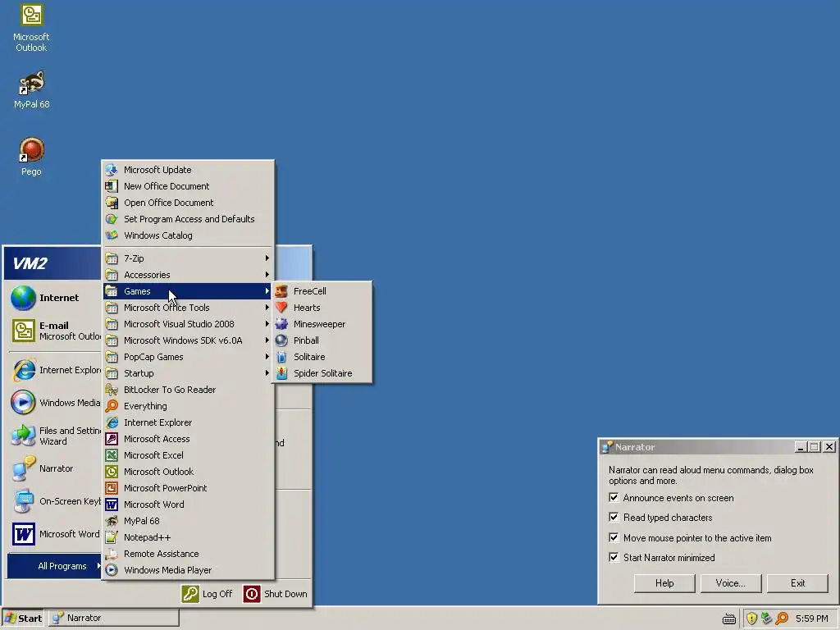Open the Pinball game
Screen dimensions: 840x630
pyautogui.click(x=322, y=340)
